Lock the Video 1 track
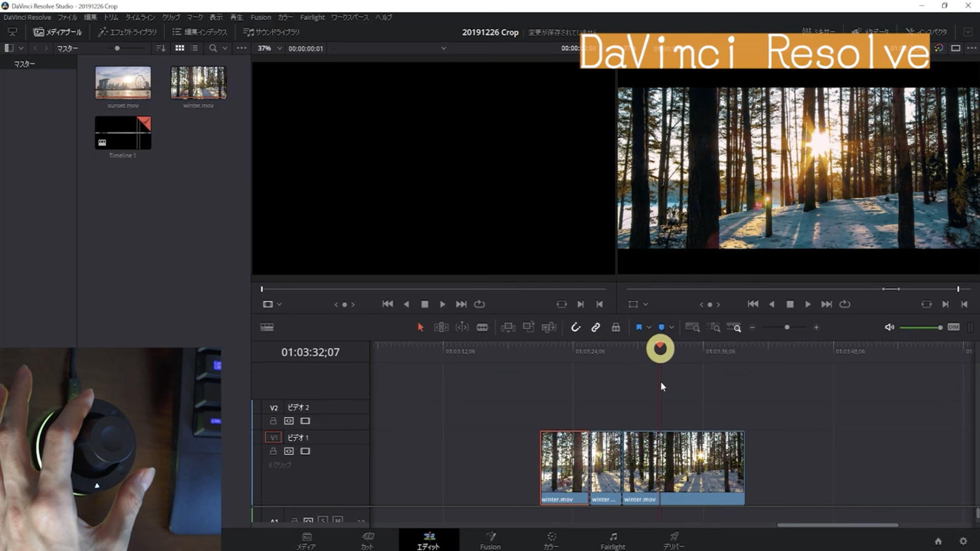The width and height of the screenshot is (980, 551). [273, 451]
